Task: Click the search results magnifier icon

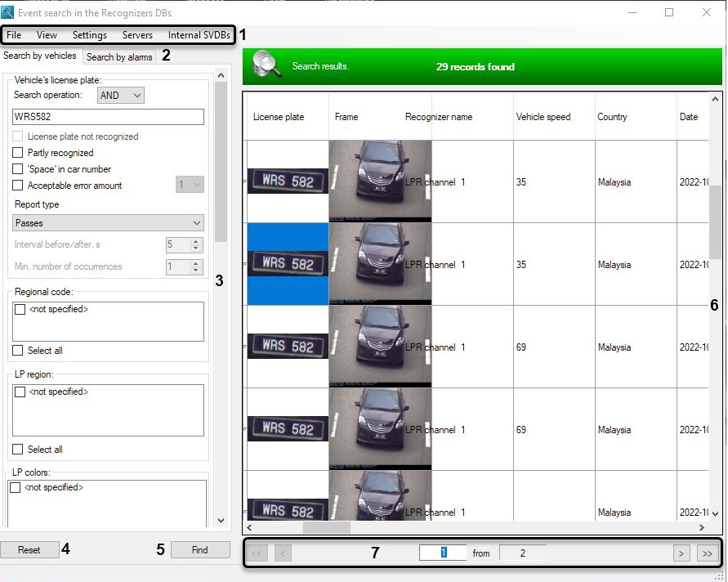Action: (x=268, y=65)
